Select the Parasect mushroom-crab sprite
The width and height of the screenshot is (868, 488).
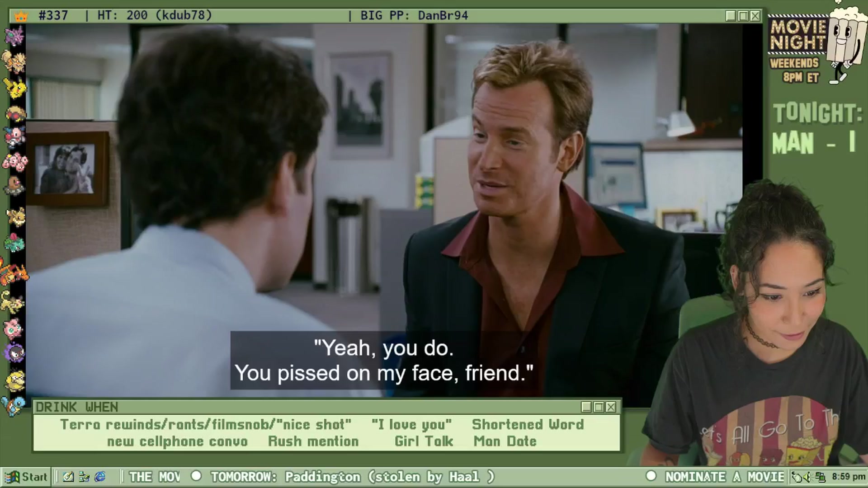coord(15,113)
